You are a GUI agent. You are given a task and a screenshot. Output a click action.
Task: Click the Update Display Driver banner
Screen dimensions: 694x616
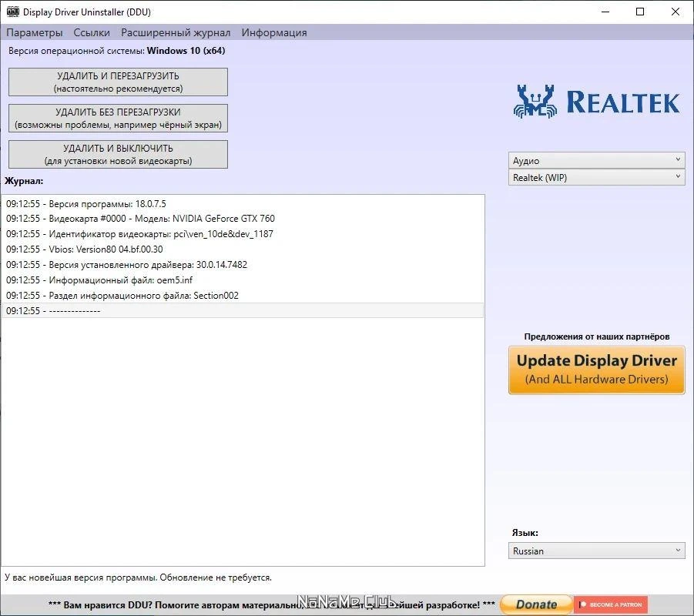click(x=597, y=370)
